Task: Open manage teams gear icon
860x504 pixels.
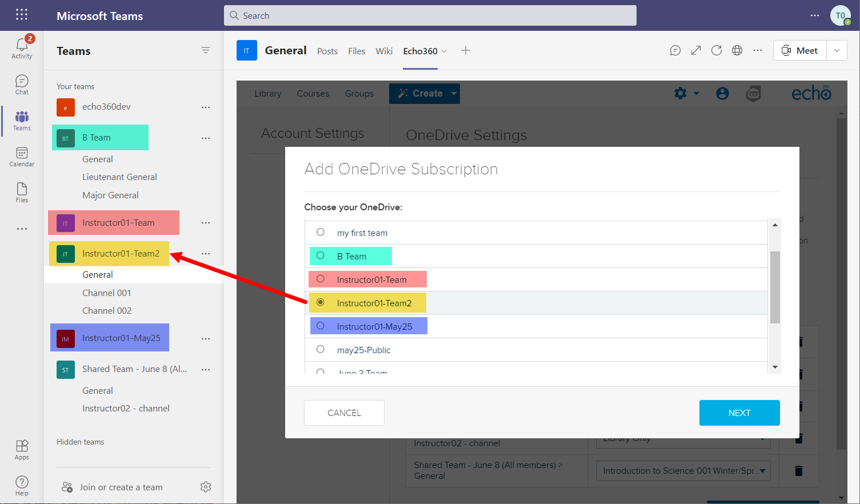Action: coord(206,487)
